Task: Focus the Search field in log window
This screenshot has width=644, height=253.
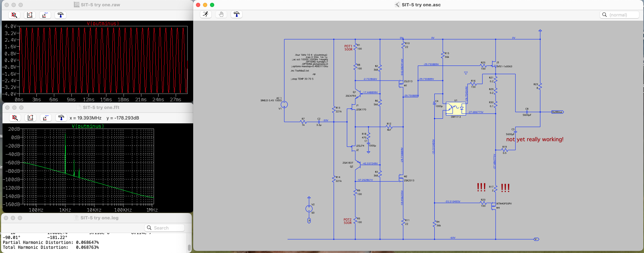Action: coord(164,228)
